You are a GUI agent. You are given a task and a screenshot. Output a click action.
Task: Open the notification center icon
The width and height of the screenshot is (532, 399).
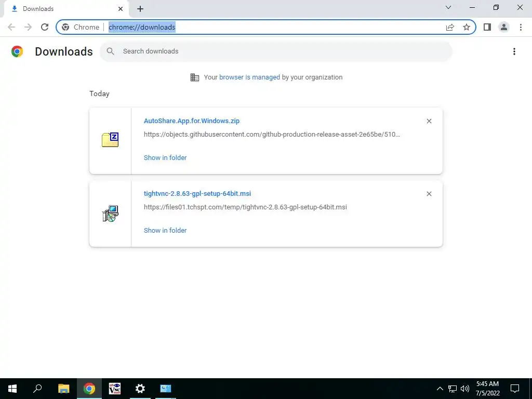(515, 389)
